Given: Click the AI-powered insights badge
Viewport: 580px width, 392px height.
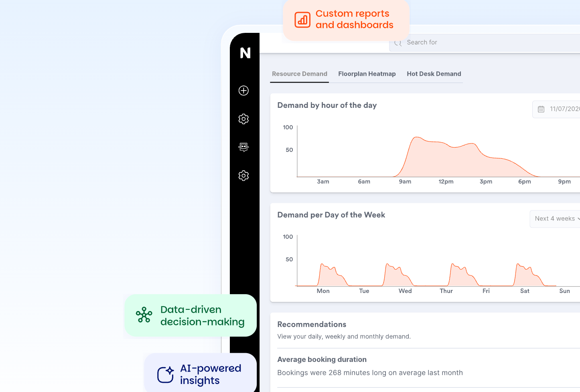Looking at the screenshot, I should (201, 373).
